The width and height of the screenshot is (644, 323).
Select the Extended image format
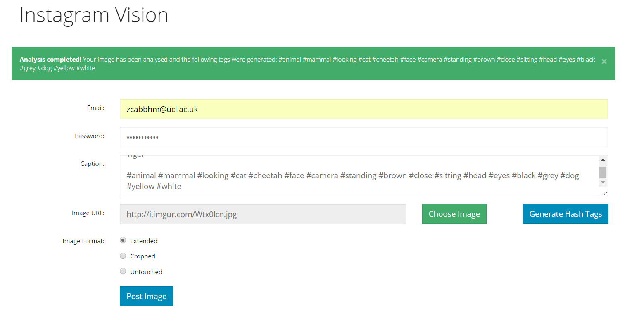[x=123, y=240]
